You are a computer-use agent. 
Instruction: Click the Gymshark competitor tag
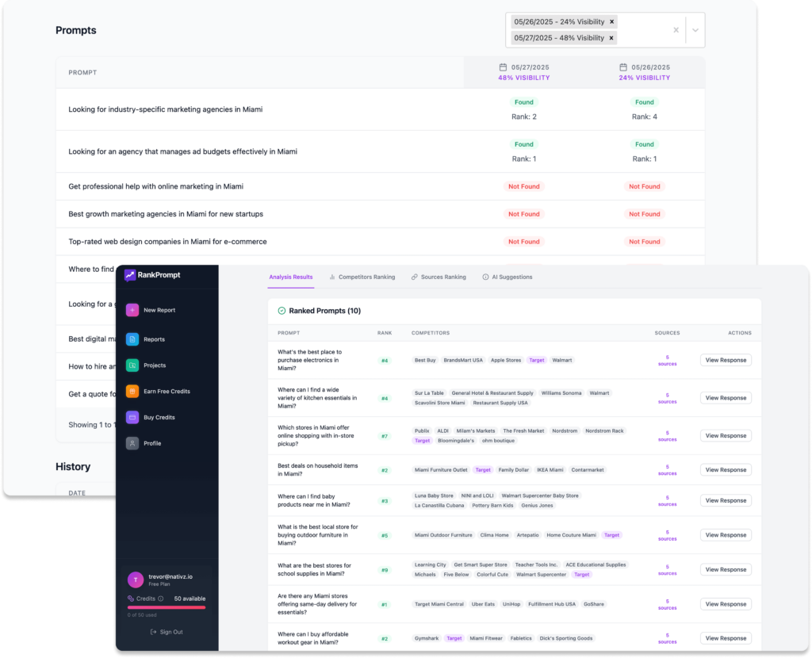coord(427,638)
